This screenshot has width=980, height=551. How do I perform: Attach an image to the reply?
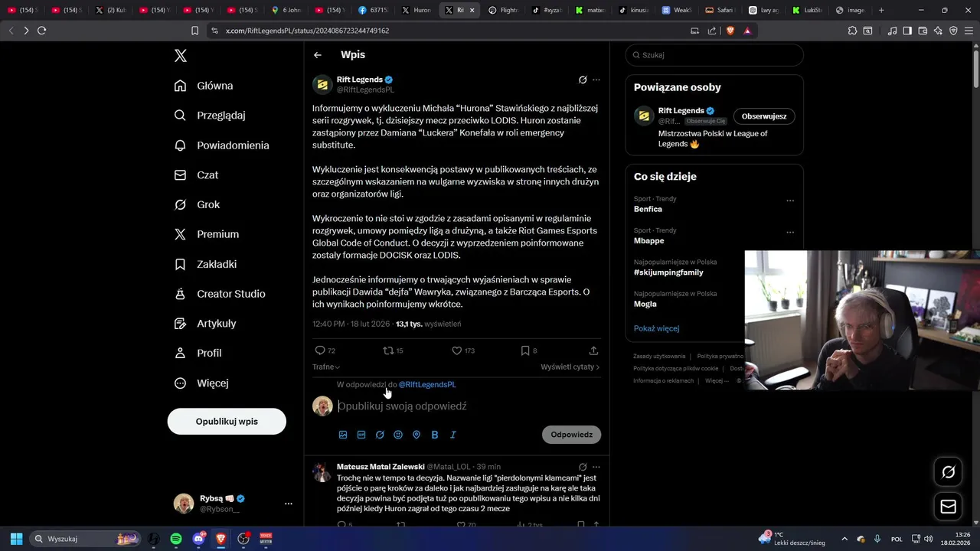pos(343,435)
